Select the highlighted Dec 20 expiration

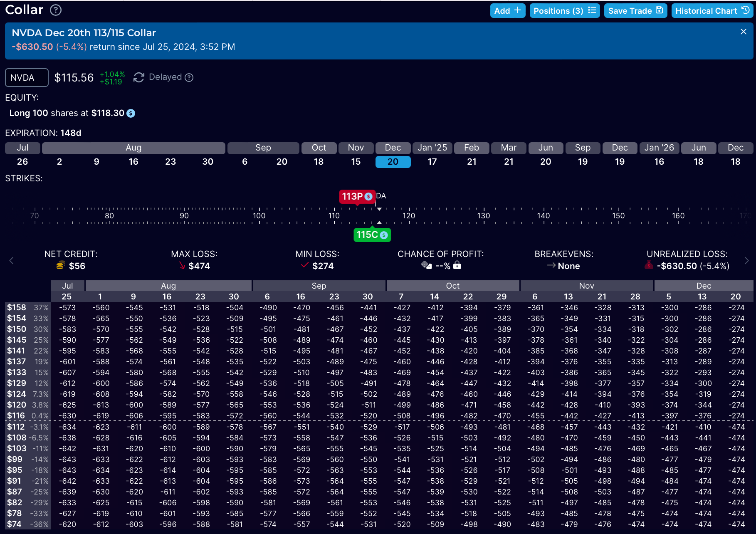(393, 162)
